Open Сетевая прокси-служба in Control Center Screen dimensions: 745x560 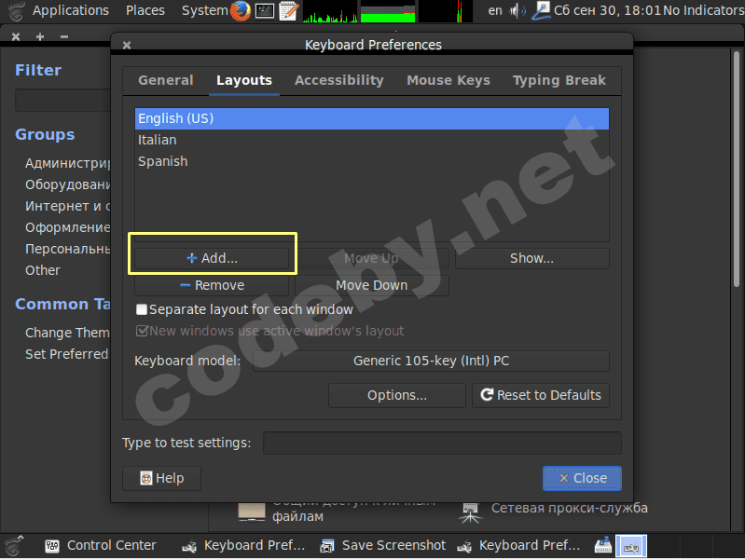pos(554,512)
